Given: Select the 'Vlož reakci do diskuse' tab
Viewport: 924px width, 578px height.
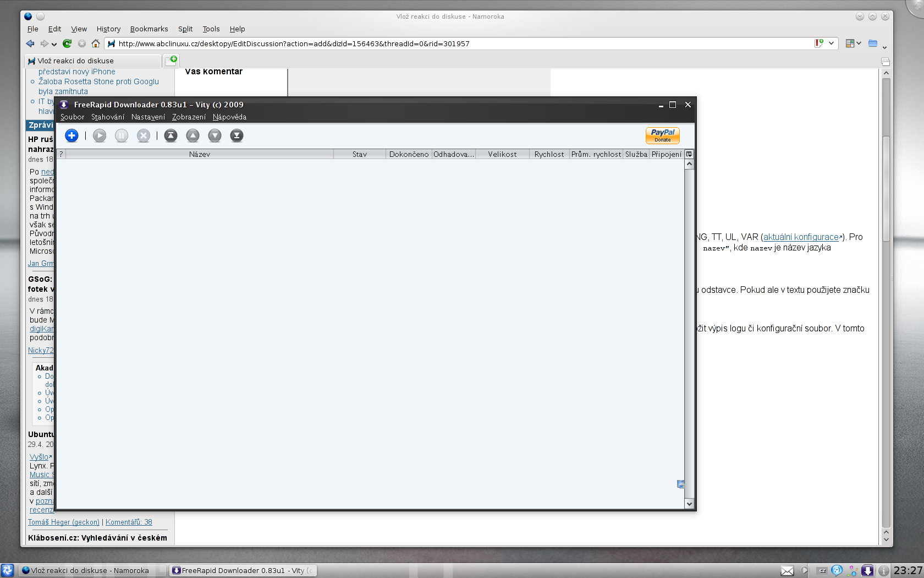Looking at the screenshot, I should [x=92, y=61].
